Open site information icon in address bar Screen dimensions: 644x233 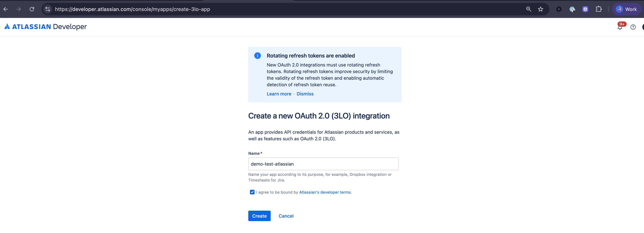pos(47,9)
